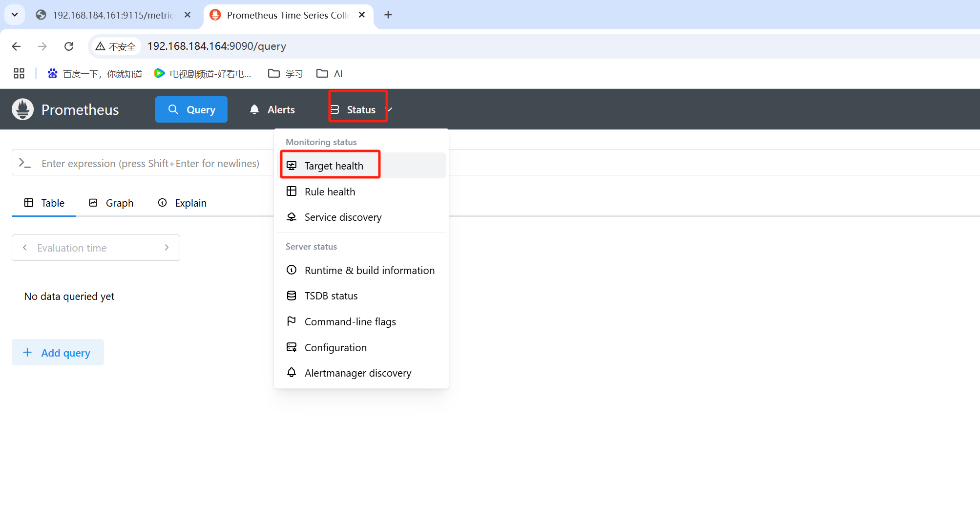Click Add query button
The height and width of the screenshot is (509, 980).
(x=58, y=352)
